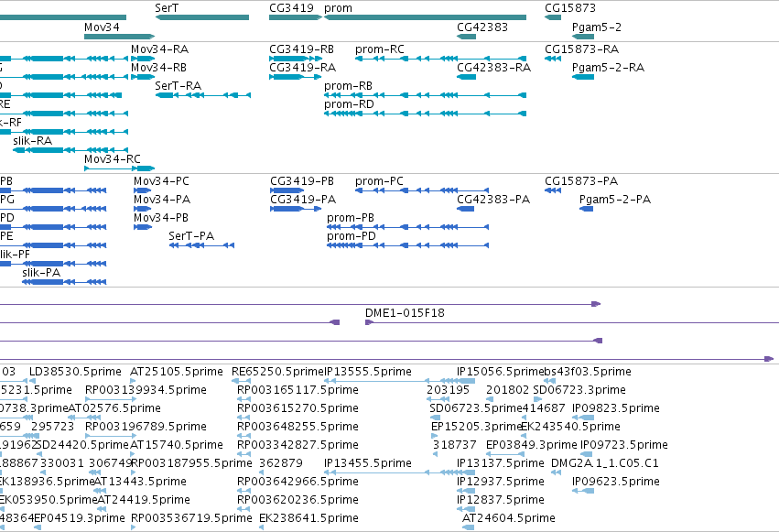Screen dimensions: 779x532
Task: Select the RP003139934.5prime feature
Action: coord(110,399)
